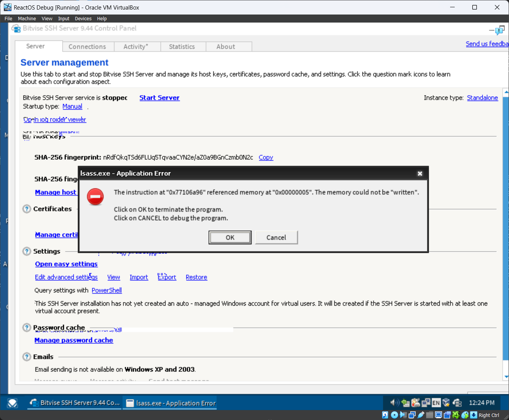This screenshot has height=420, width=509.
Task: Click the VirtualBox network status icon
Action: [412, 415]
